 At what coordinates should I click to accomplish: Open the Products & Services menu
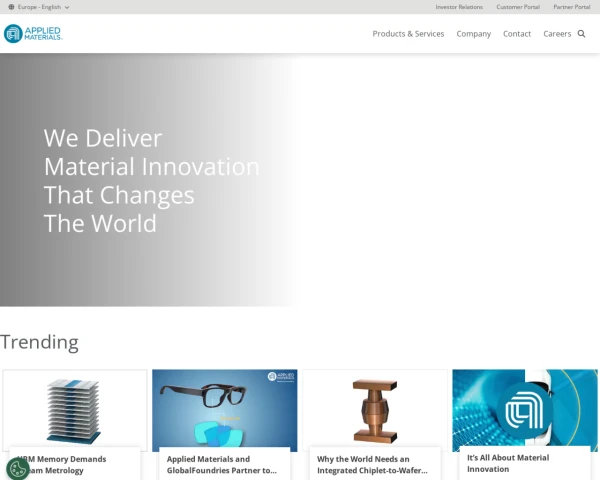pos(408,34)
